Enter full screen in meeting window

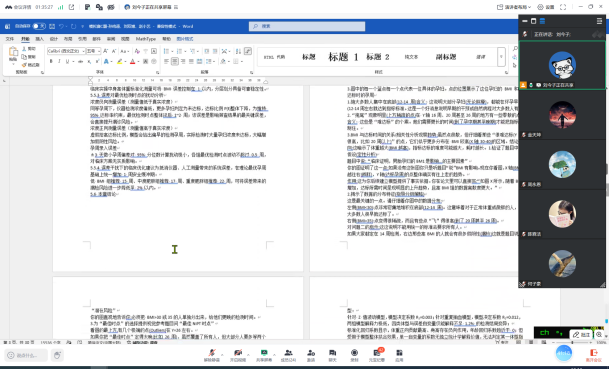click(563, 7)
